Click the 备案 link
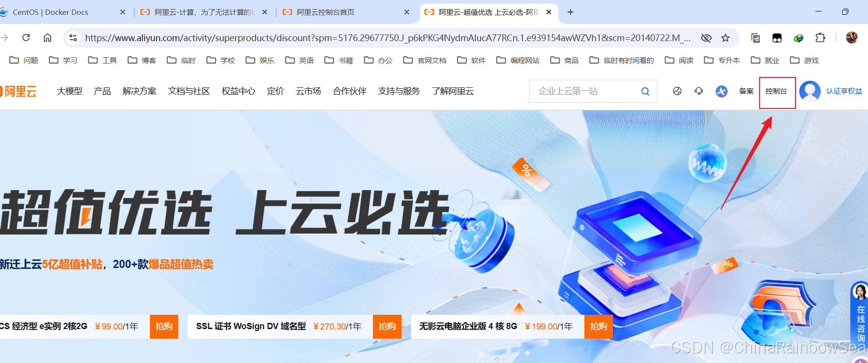 746,91
